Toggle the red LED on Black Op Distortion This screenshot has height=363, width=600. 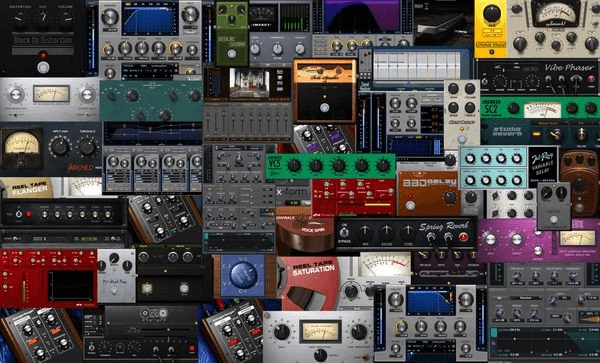[43, 55]
